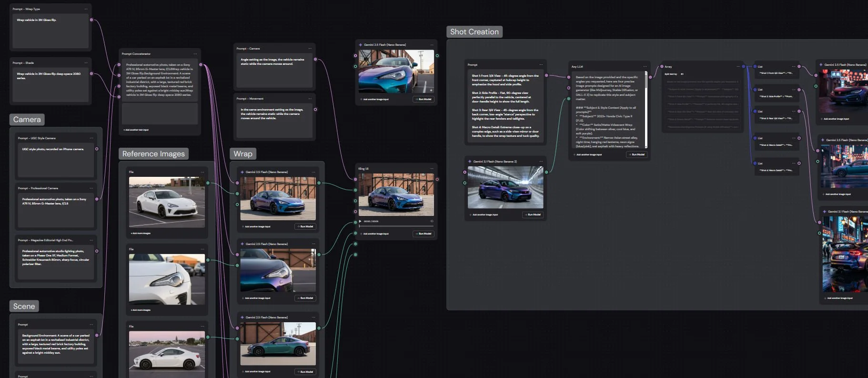Select the Scene group label
Image resolution: width=868 pixels, height=378 pixels.
coord(24,306)
